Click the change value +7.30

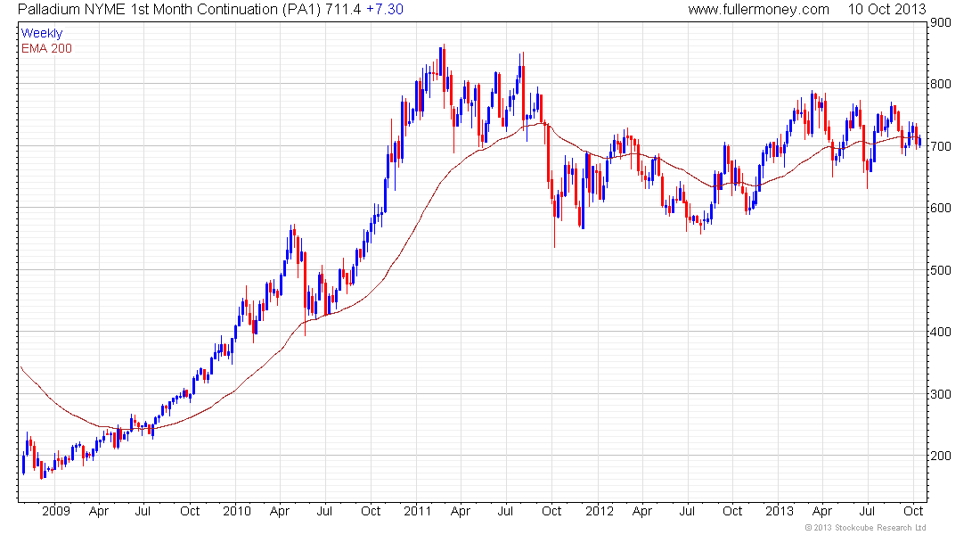point(384,10)
